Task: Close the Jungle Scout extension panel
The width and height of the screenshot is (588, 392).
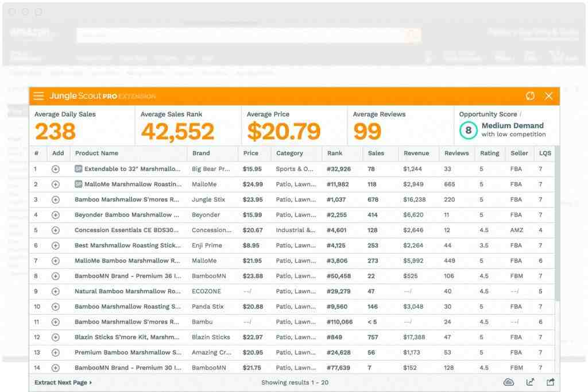Action: pos(548,96)
